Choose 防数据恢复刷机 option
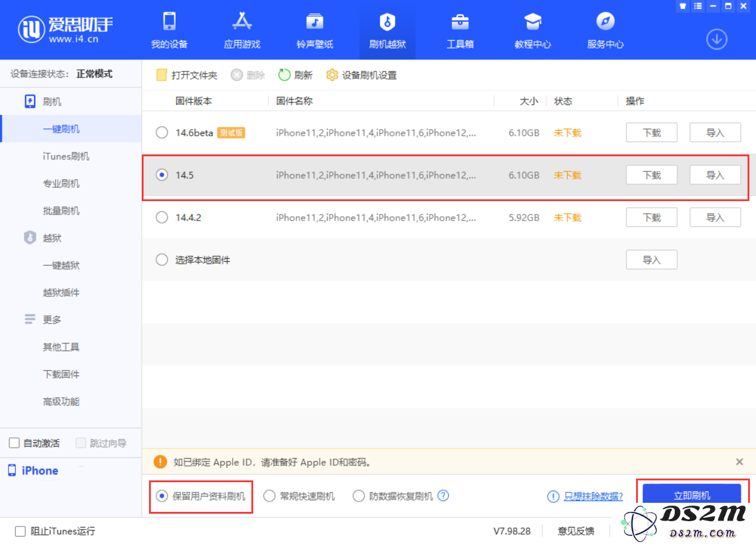The height and width of the screenshot is (544, 756). click(x=393, y=496)
